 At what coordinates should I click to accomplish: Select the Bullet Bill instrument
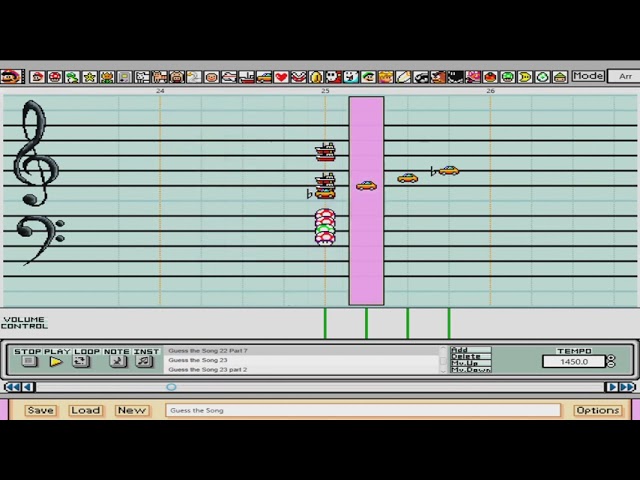(x=421, y=77)
